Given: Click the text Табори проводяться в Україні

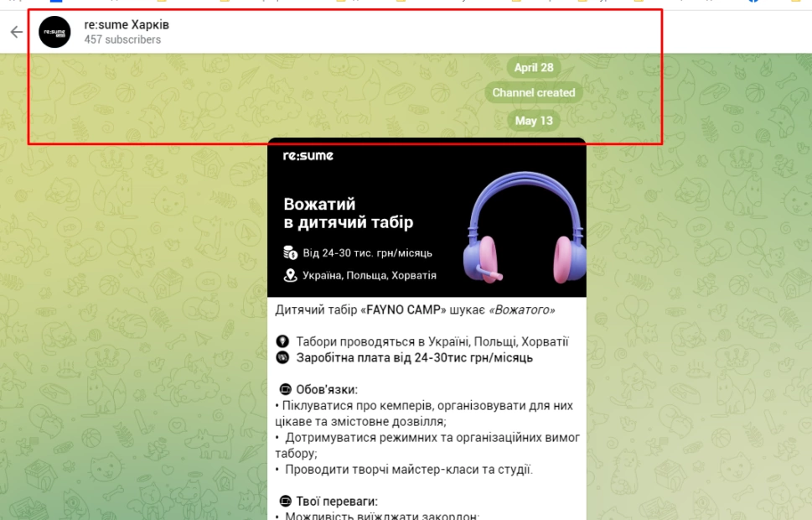Looking at the screenshot, I should pyautogui.click(x=432, y=341).
